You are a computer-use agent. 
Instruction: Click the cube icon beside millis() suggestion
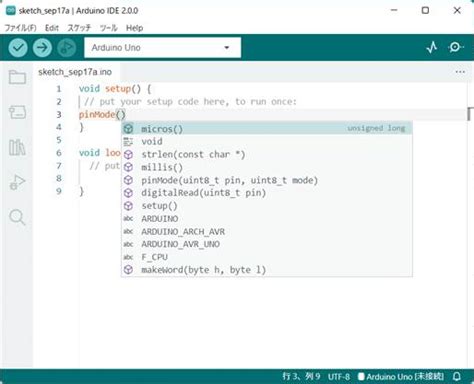pyautogui.click(x=128, y=167)
